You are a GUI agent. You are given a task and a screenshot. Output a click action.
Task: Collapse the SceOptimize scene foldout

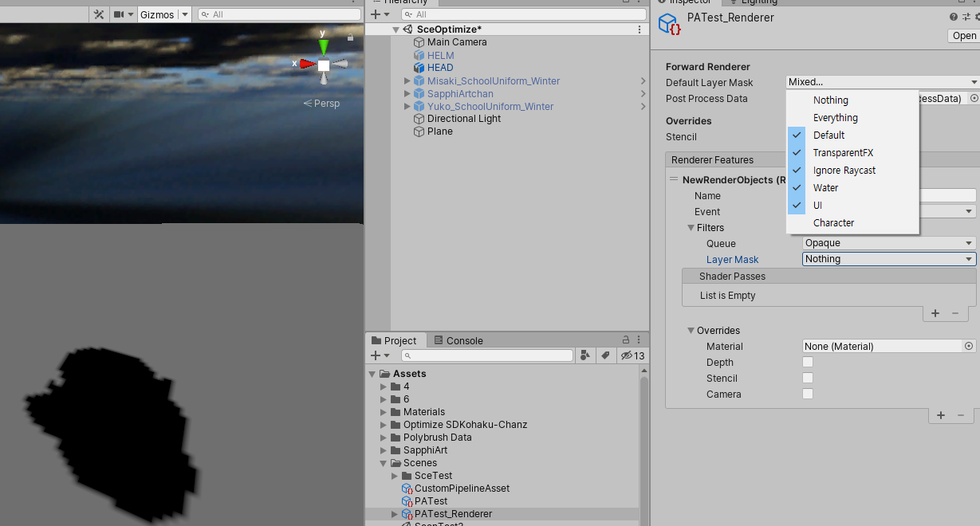coord(396,29)
